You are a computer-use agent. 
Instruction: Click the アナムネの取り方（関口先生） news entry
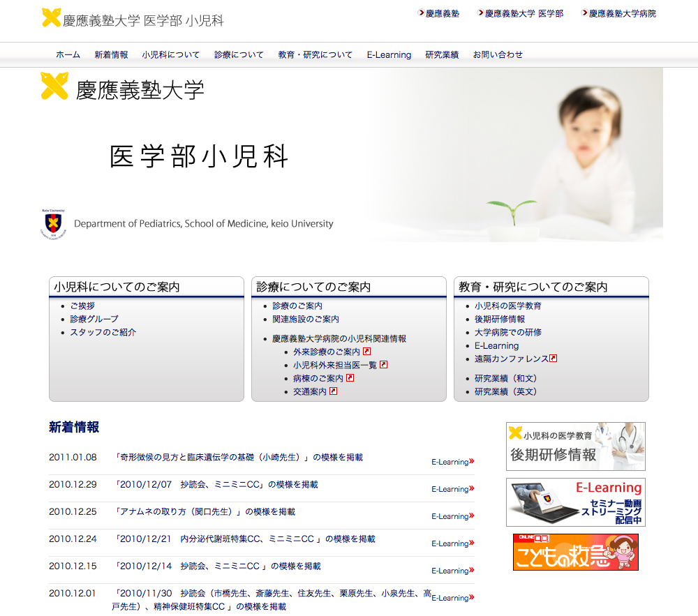(205, 511)
